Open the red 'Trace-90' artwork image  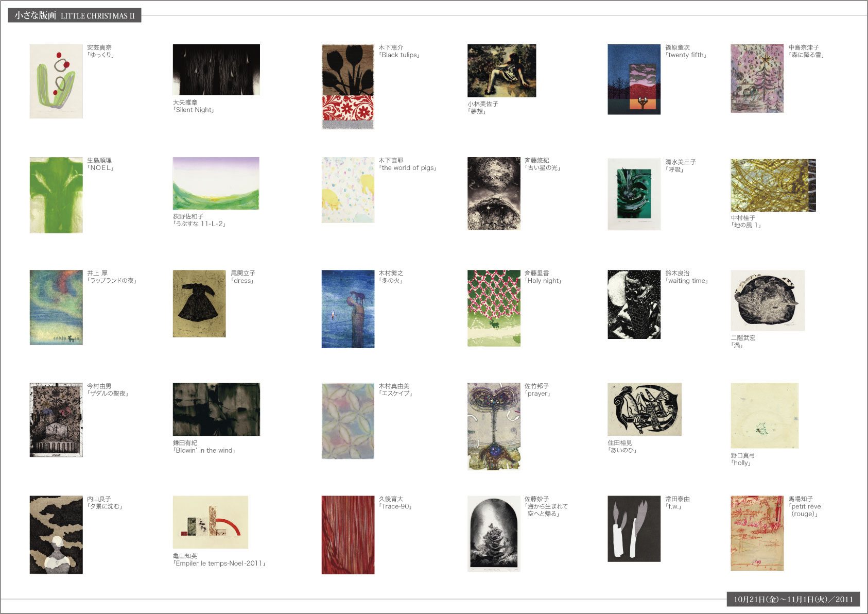[x=348, y=535]
